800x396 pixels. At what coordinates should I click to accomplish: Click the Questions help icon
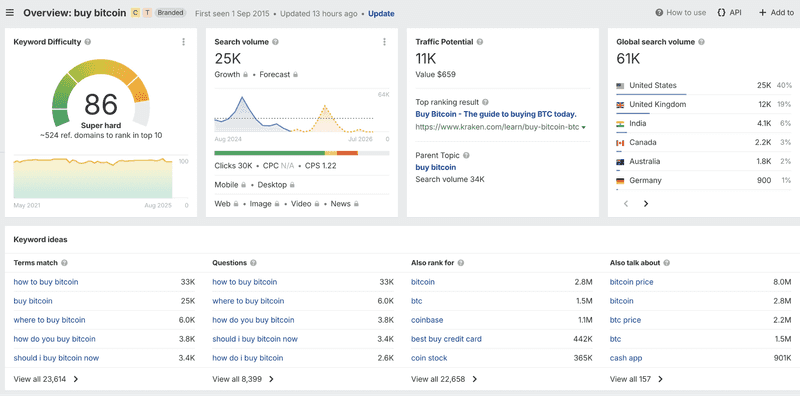254,263
